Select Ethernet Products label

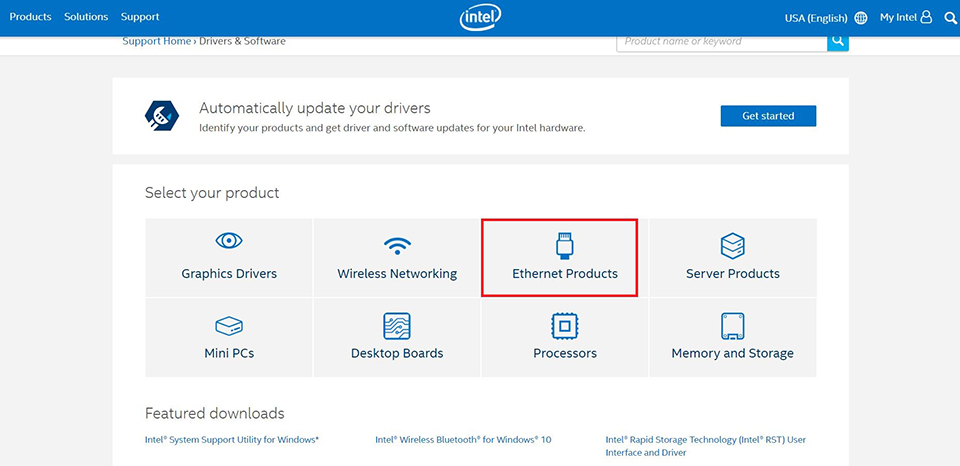pos(565,274)
